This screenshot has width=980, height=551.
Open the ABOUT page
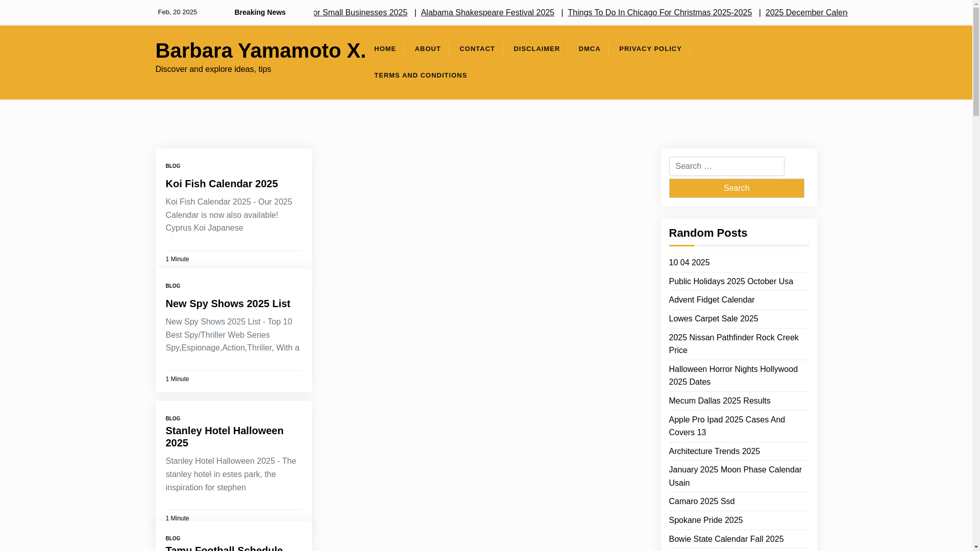point(428,49)
